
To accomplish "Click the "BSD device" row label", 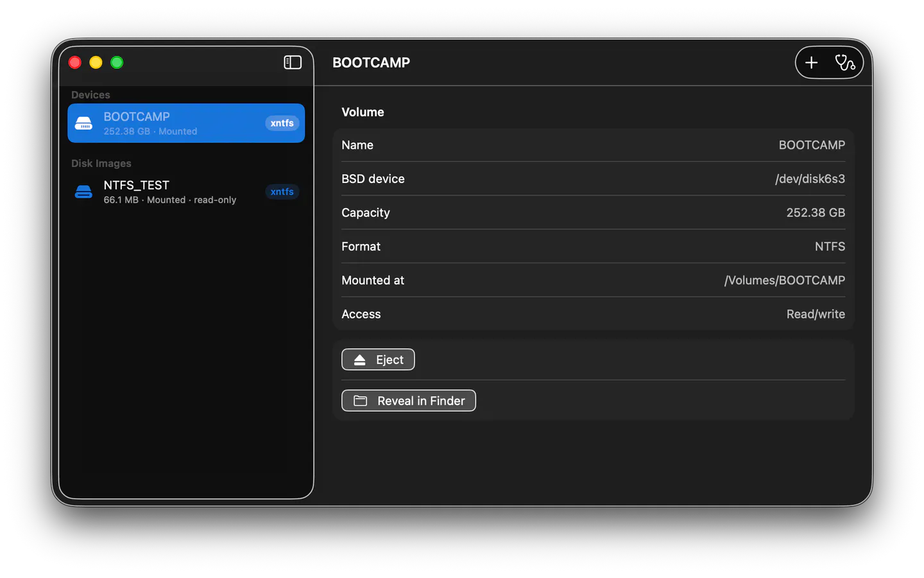I will point(373,179).
